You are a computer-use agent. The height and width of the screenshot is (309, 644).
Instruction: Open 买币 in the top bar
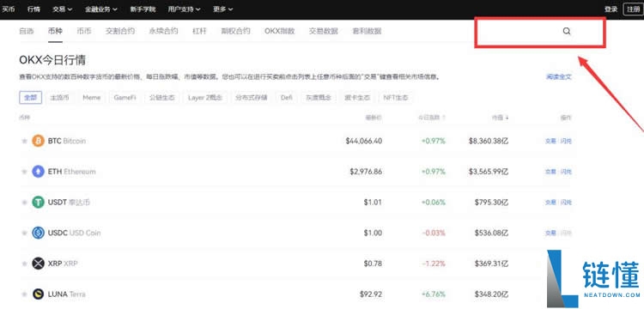pyautogui.click(x=9, y=9)
